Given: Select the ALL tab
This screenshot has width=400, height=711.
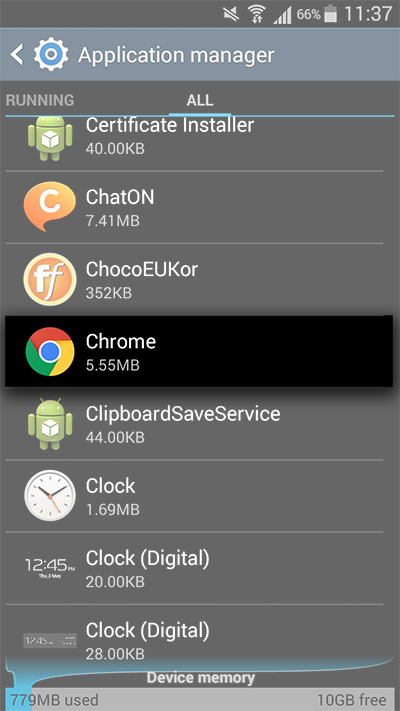Looking at the screenshot, I should point(200,100).
